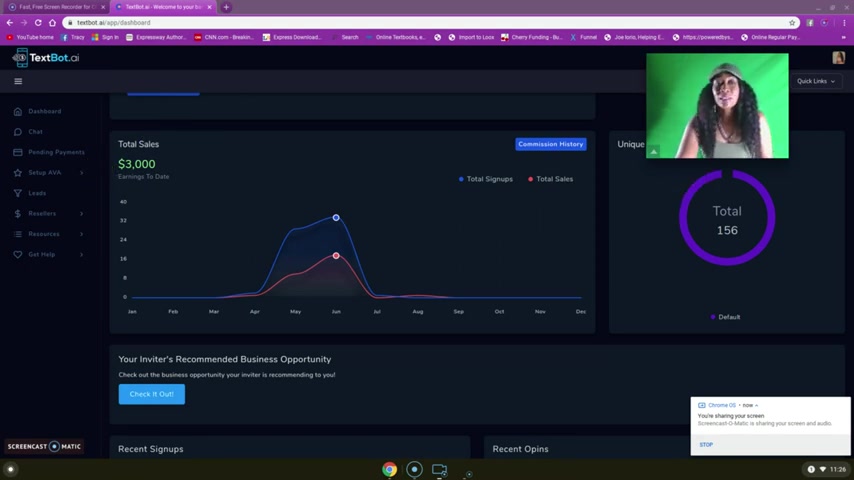Viewport: 854px width, 480px height.
Task: Bookmark page with the star icon
Action: [x=792, y=23]
